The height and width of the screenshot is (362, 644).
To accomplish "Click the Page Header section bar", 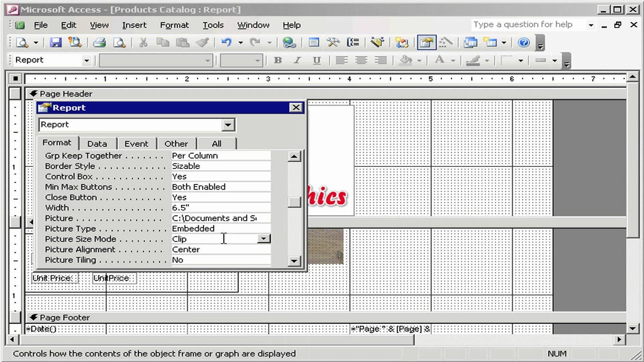I will (325, 94).
